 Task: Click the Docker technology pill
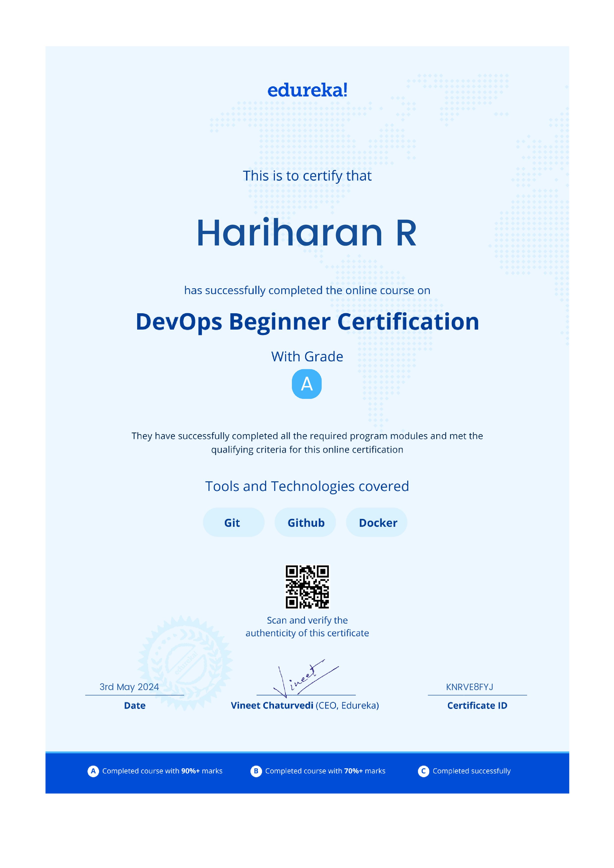pyautogui.click(x=377, y=522)
